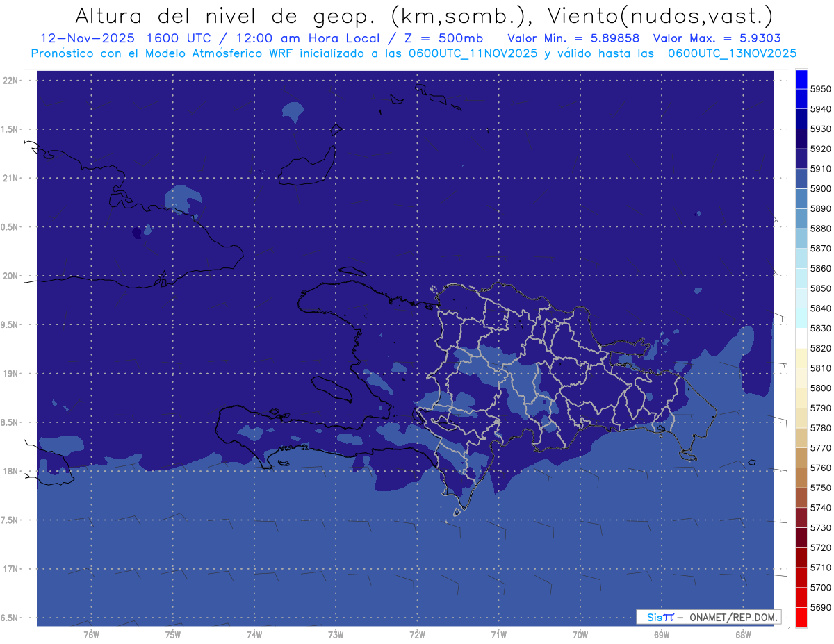834x644 pixels.
Task: Click the bottom bright red color scale swatch
Action: pyautogui.click(x=801, y=617)
